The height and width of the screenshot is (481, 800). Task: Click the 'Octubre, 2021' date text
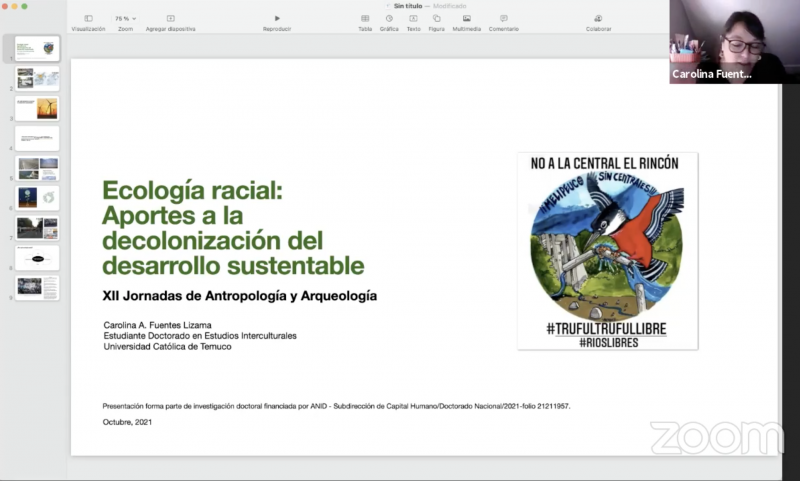[127, 422]
